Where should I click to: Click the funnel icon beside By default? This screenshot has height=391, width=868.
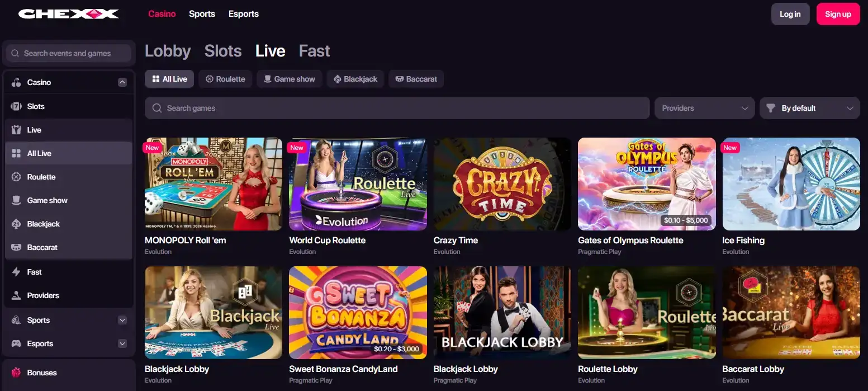771,108
